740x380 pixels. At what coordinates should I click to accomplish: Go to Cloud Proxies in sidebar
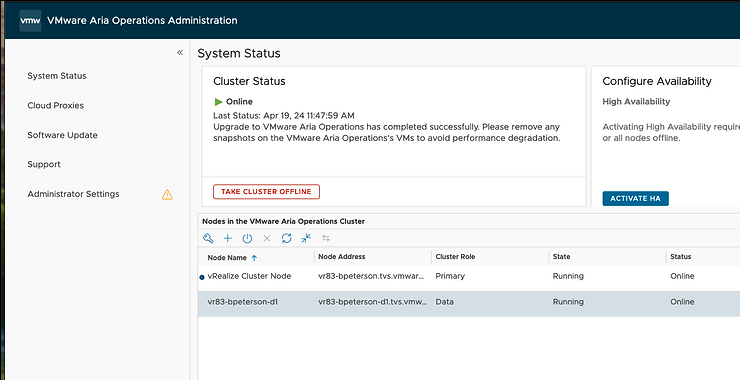56,106
